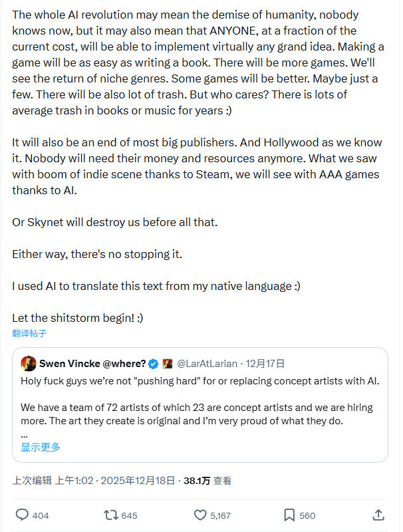Open the Swen Vincke @where? display name
This screenshot has width=403, height=532.
coord(92,363)
